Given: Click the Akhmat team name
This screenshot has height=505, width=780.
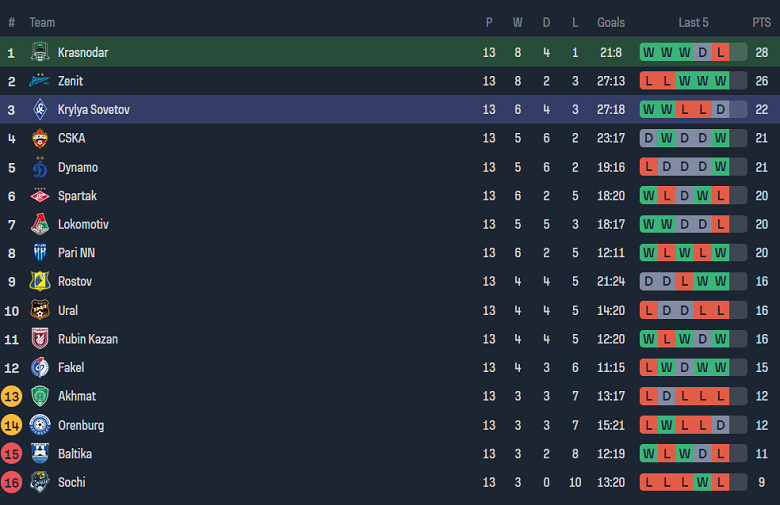Looking at the screenshot, I should coord(77,396).
